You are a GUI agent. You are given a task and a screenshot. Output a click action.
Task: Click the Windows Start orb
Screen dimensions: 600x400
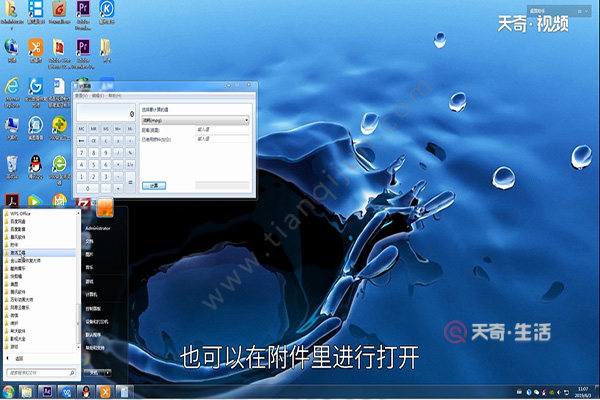[9, 391]
